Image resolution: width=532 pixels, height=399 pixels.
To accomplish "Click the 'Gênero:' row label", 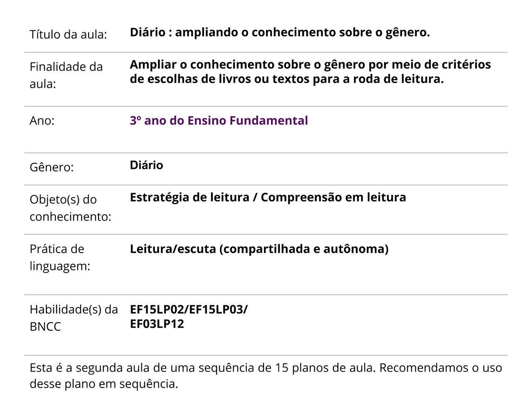I will [x=52, y=167].
